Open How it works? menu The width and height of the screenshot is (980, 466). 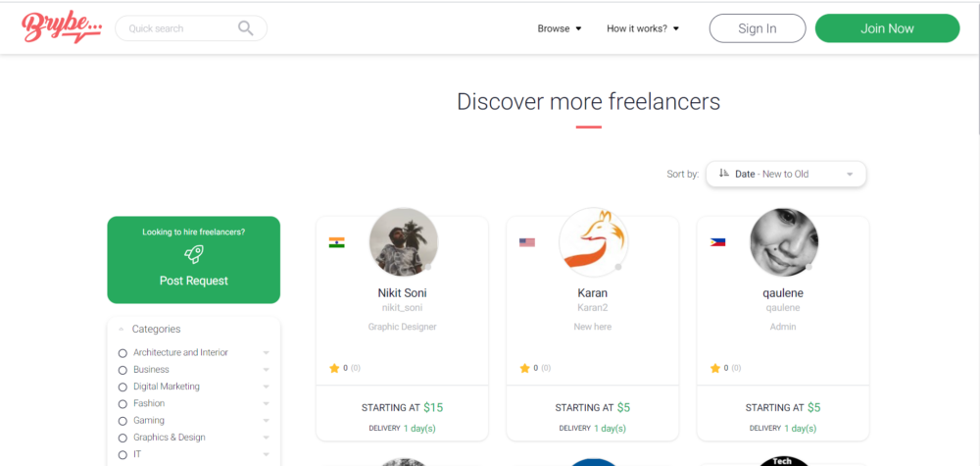click(x=643, y=28)
